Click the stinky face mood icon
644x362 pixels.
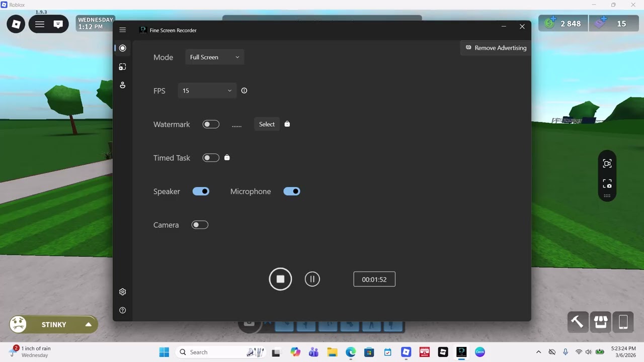(x=18, y=324)
